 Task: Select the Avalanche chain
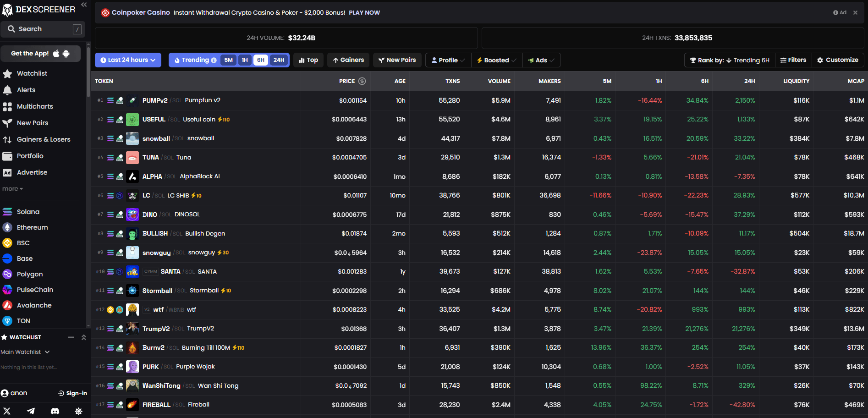click(27, 305)
